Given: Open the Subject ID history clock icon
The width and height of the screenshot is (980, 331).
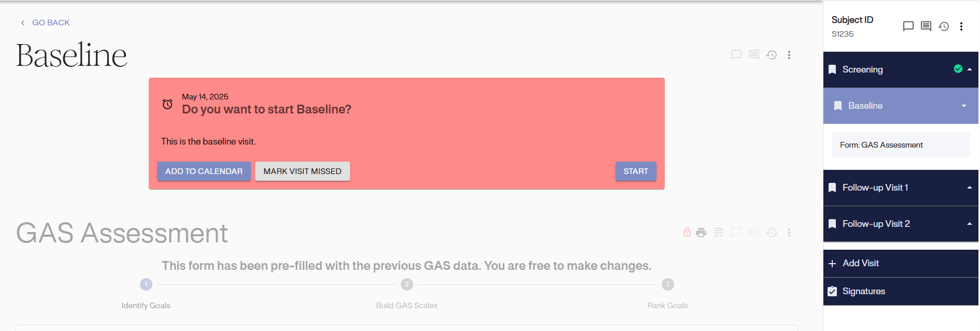Looking at the screenshot, I should [x=944, y=26].
